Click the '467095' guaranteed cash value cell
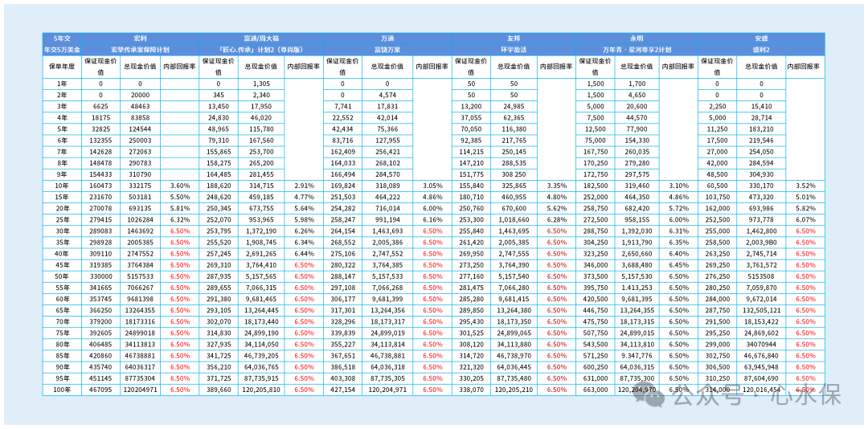 pyautogui.click(x=99, y=390)
